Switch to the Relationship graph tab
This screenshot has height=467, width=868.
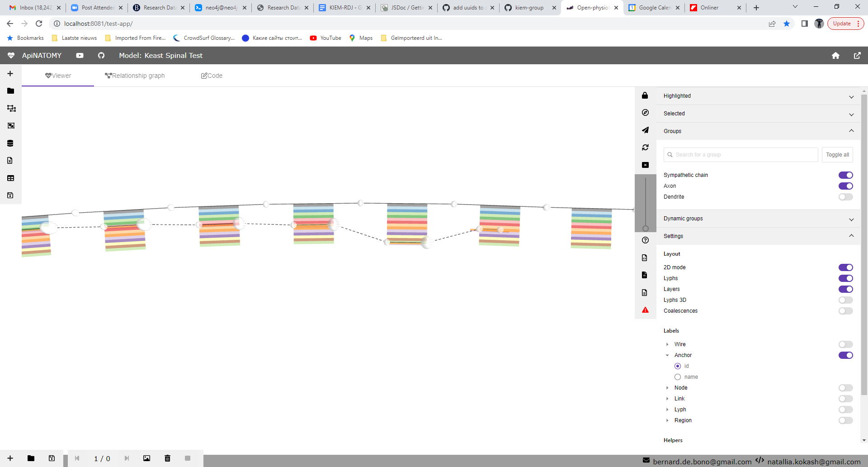pyautogui.click(x=135, y=76)
